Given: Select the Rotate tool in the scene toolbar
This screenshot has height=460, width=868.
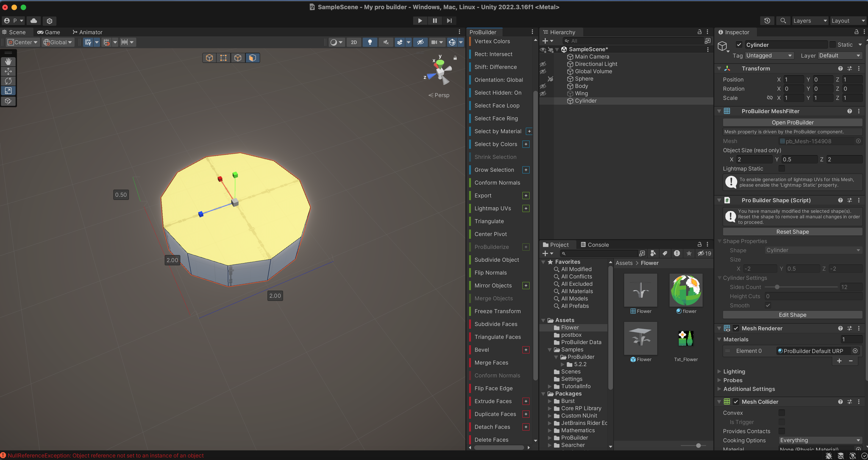Looking at the screenshot, I should tap(8, 81).
